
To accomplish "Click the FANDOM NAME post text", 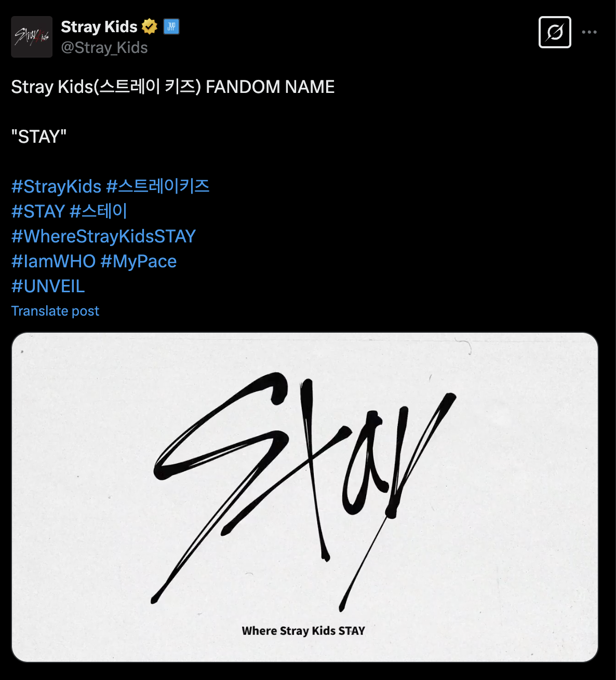I will click(270, 87).
